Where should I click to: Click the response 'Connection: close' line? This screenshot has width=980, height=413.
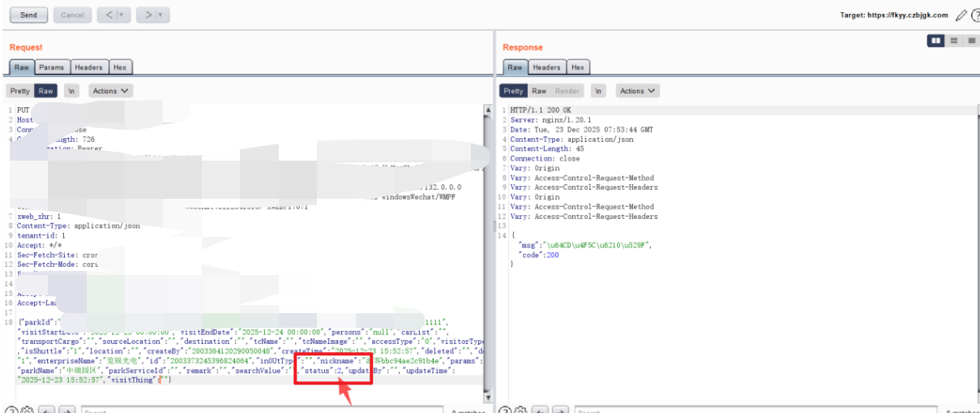pos(544,159)
